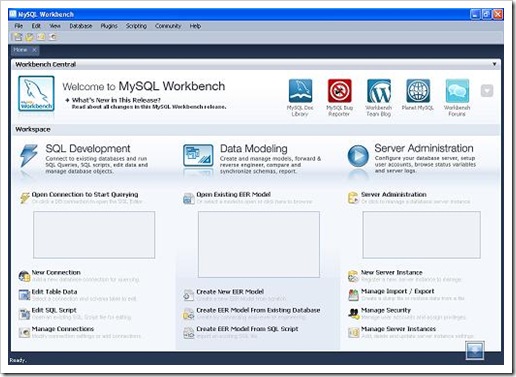Open the Plugins menu
The height and width of the screenshot is (377, 516).
coord(109,26)
